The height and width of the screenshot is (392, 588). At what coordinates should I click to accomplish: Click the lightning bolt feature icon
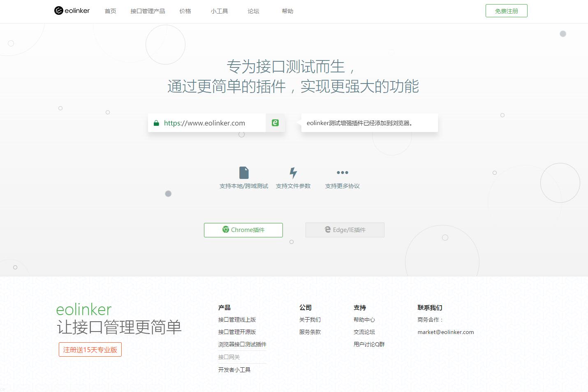pos(293,173)
